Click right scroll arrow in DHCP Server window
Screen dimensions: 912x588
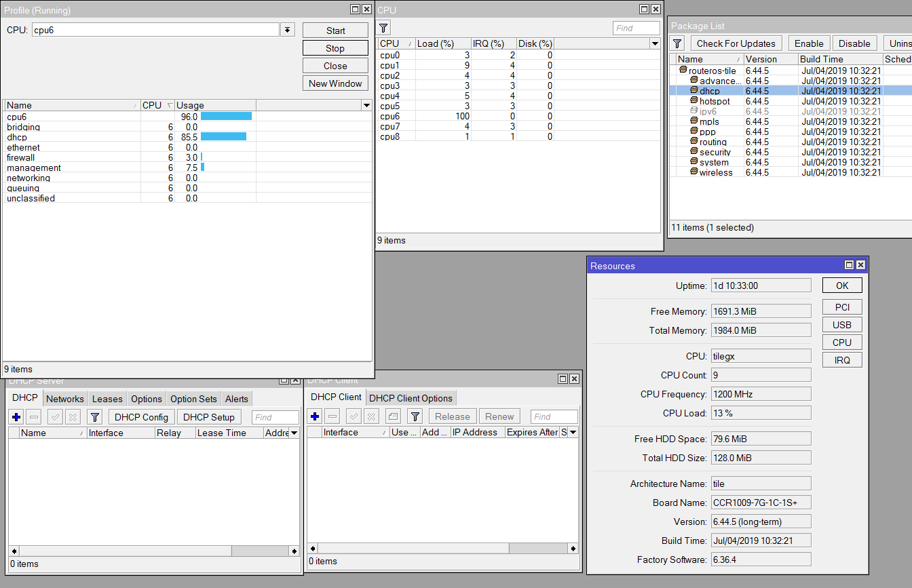[x=294, y=551]
